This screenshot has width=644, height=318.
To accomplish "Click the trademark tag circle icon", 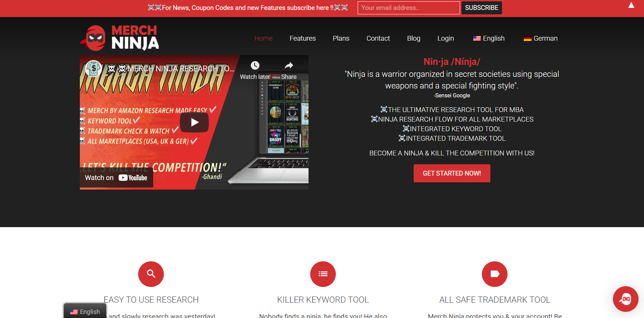I will click(495, 274).
